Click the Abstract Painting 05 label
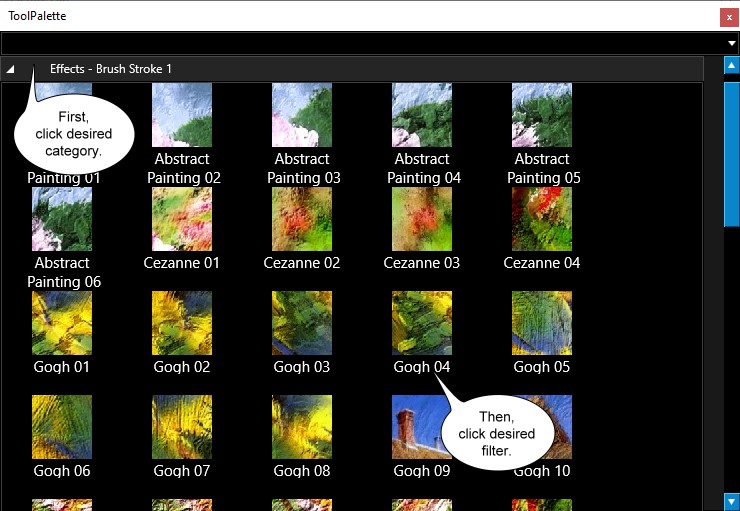Image resolution: width=740 pixels, height=511 pixels. 543,168
